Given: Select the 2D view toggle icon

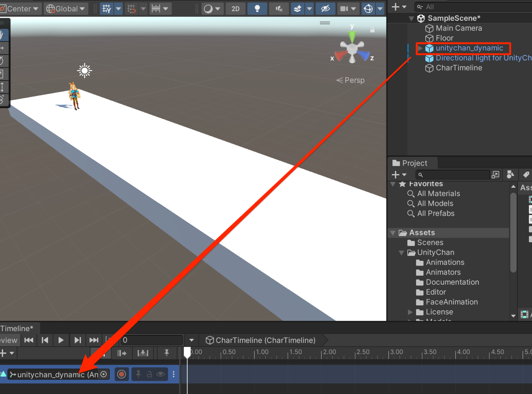Looking at the screenshot, I should (x=236, y=9).
